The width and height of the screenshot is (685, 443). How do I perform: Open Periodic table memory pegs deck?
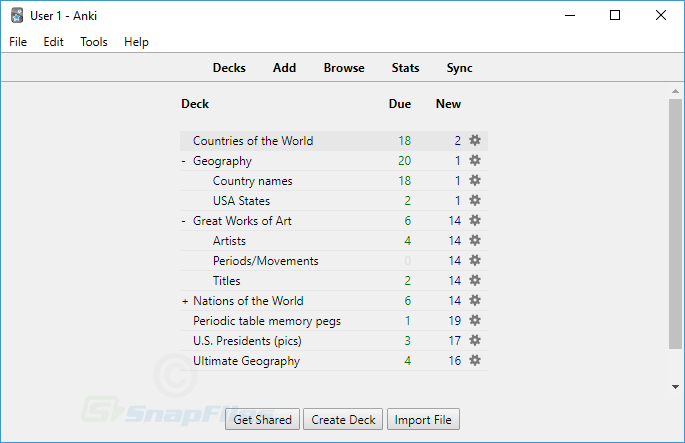click(x=267, y=321)
